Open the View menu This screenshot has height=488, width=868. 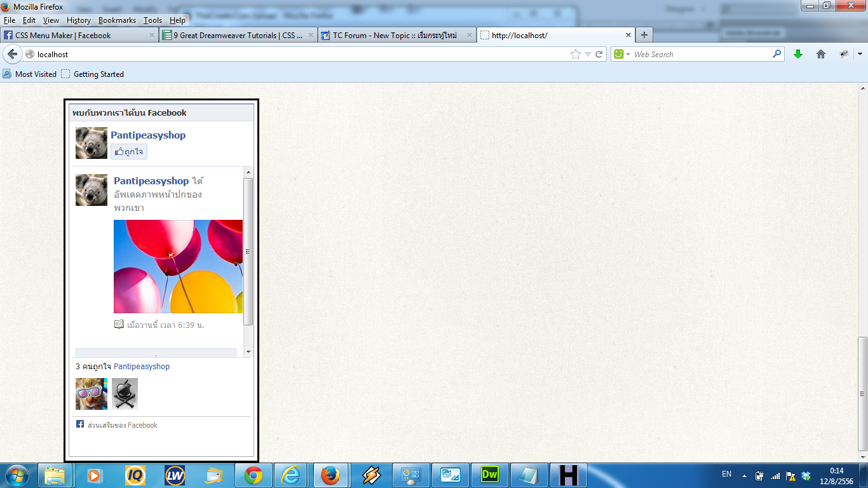[51, 20]
